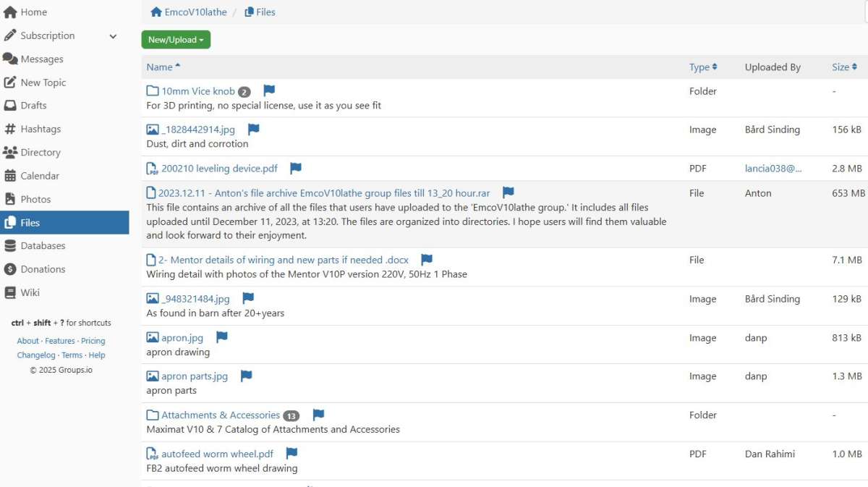Click the flag beside Mentor details docx

coord(427,260)
